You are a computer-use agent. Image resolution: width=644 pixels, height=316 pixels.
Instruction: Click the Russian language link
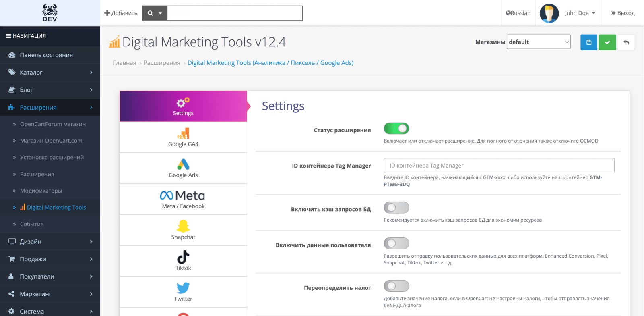click(x=518, y=13)
